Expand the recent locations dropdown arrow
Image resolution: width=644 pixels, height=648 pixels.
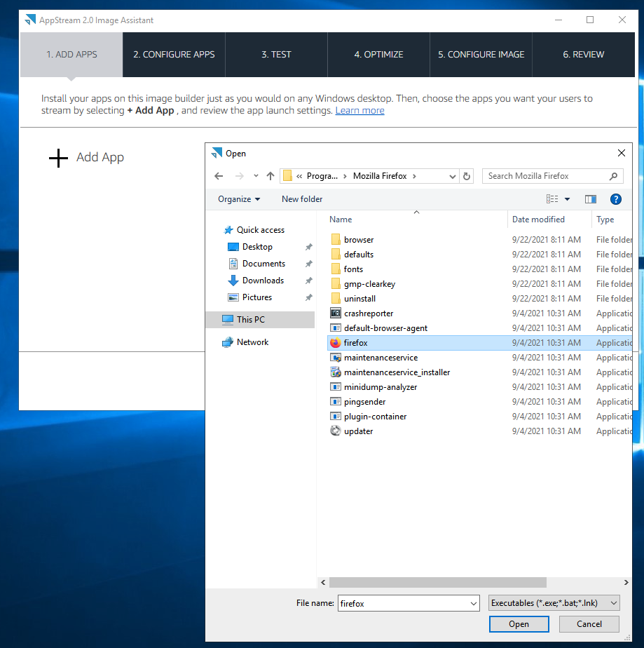pos(256,176)
